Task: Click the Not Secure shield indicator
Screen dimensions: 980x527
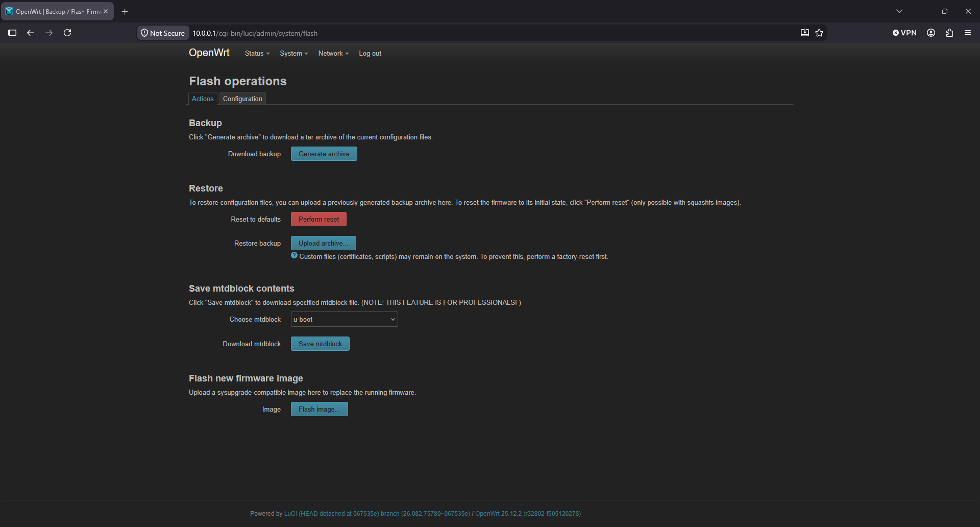Action: click(x=163, y=33)
